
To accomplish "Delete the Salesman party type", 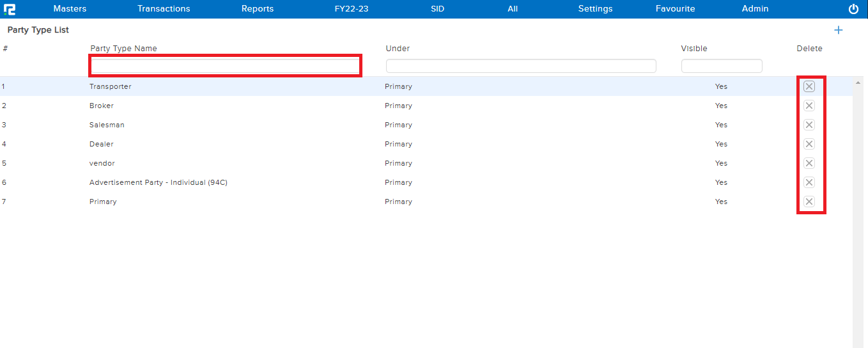I will (x=809, y=125).
